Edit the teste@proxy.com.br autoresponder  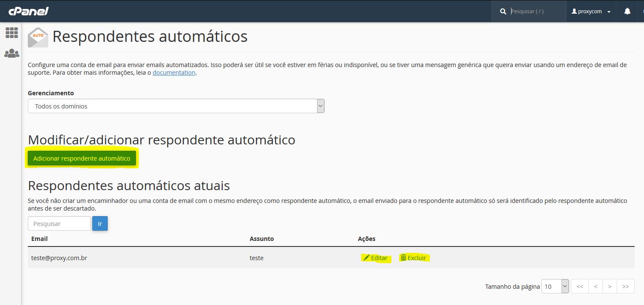point(376,258)
